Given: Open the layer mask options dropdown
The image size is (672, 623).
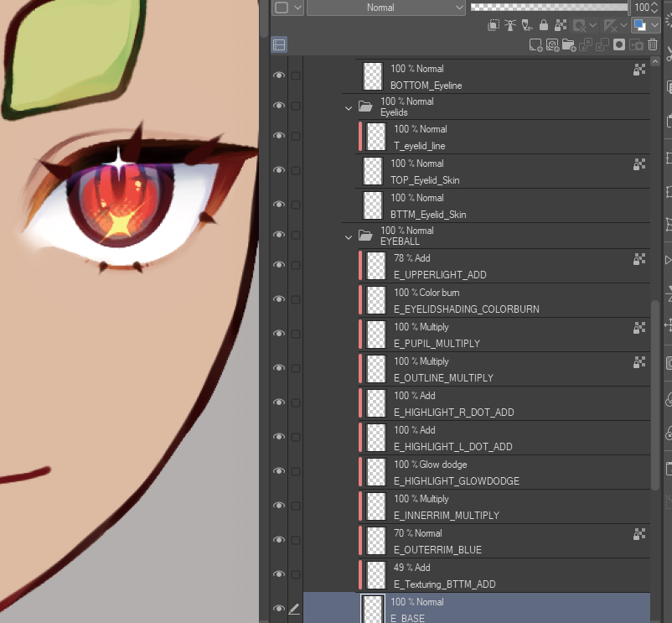Looking at the screenshot, I should pos(592,25).
